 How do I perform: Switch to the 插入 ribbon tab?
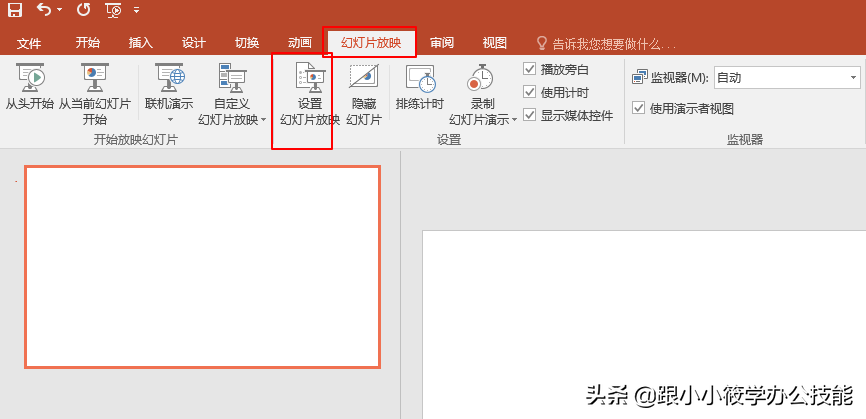(140, 43)
